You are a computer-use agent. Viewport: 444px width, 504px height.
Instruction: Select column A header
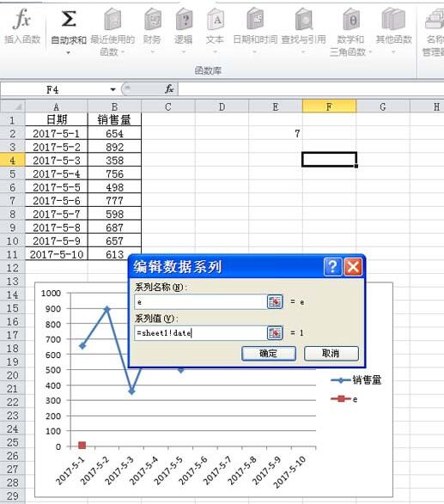tap(57, 106)
